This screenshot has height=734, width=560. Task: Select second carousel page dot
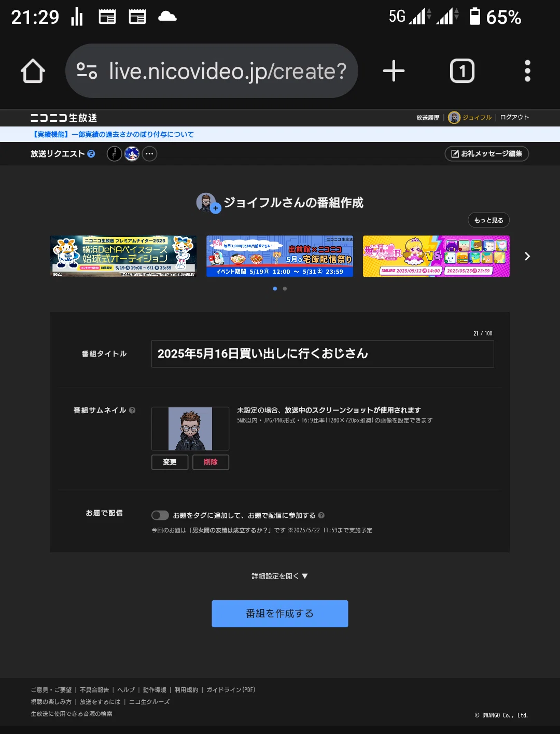[x=285, y=289]
